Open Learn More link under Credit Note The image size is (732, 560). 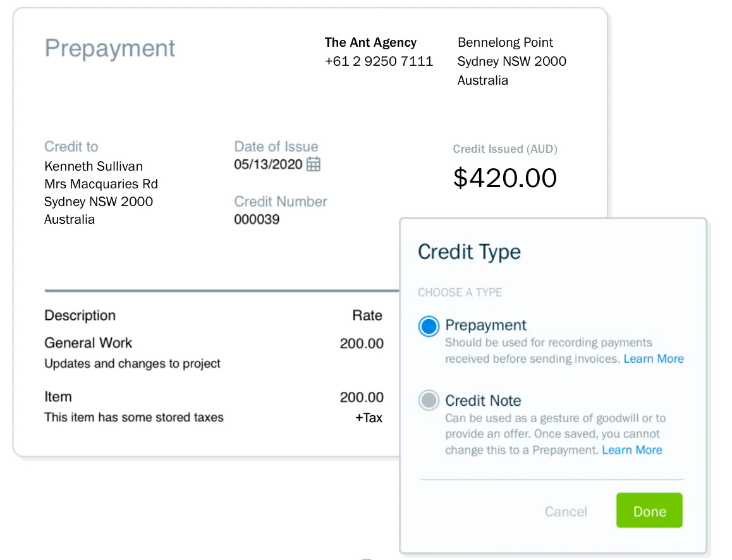click(x=632, y=450)
